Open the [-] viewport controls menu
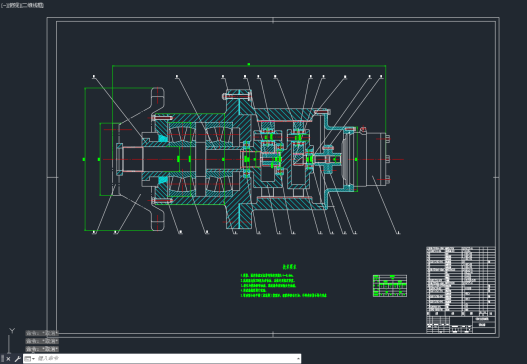The height and width of the screenshot is (364, 527). tap(3, 5)
